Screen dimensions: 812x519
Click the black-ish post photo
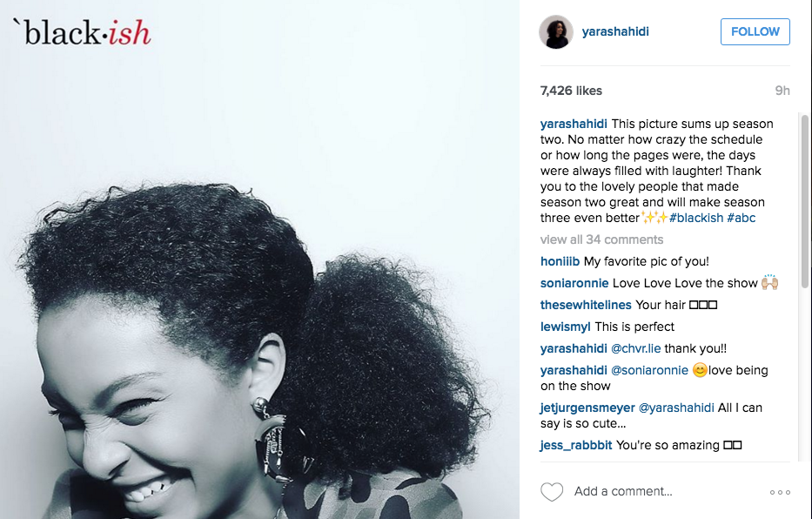click(x=259, y=259)
